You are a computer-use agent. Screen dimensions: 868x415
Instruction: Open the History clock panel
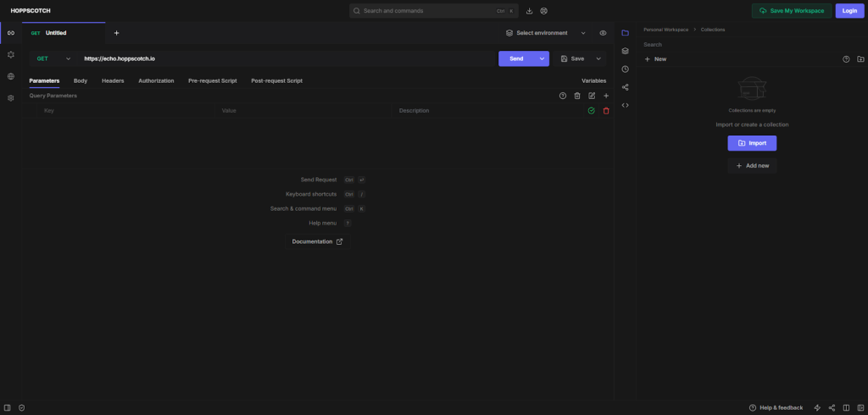(625, 69)
